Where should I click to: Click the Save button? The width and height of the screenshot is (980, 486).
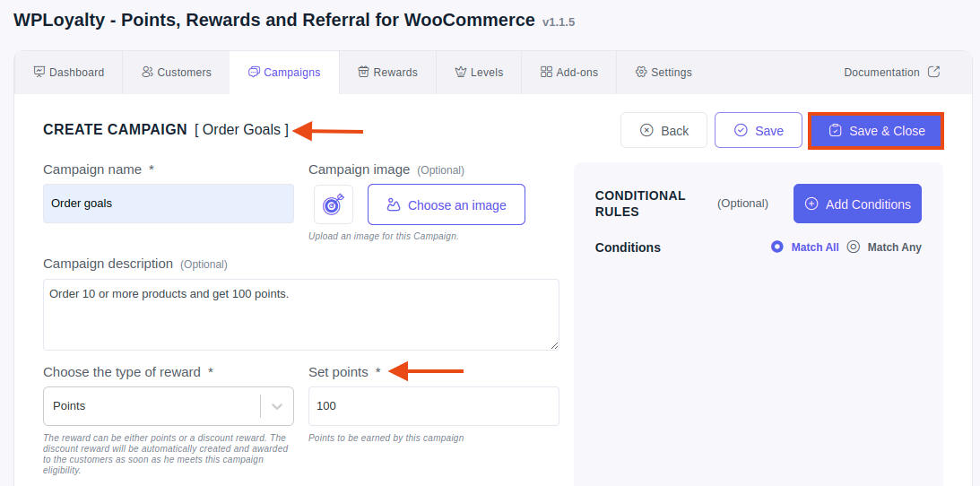pyautogui.click(x=759, y=131)
